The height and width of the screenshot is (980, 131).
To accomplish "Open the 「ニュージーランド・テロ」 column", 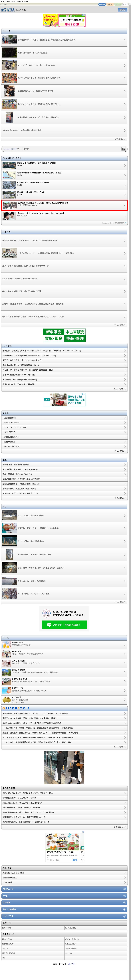I will pyautogui.click(x=65, y=428).
